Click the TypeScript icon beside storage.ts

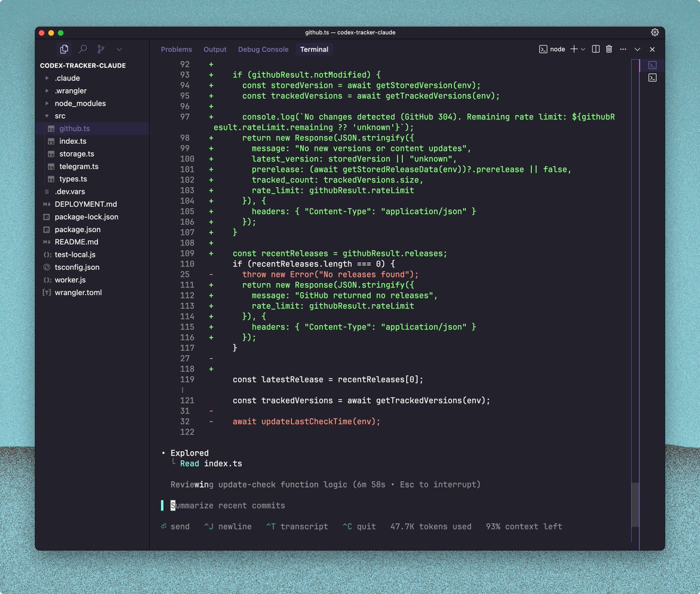tap(51, 154)
